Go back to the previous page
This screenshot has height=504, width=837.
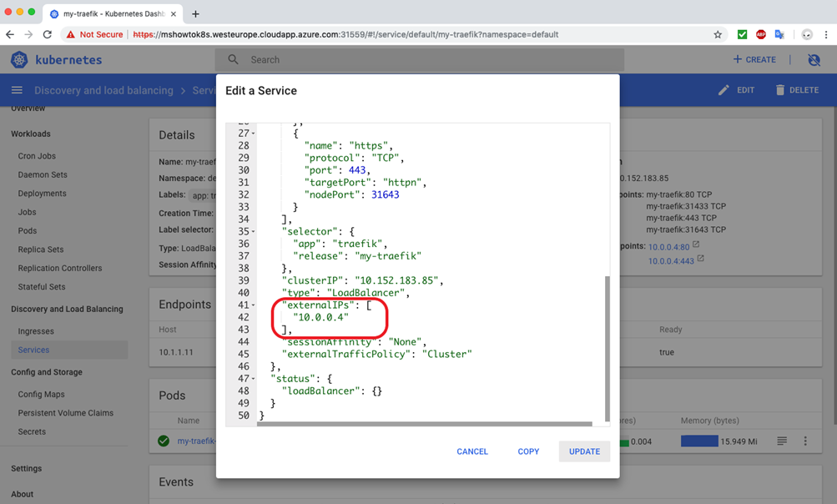[10, 34]
